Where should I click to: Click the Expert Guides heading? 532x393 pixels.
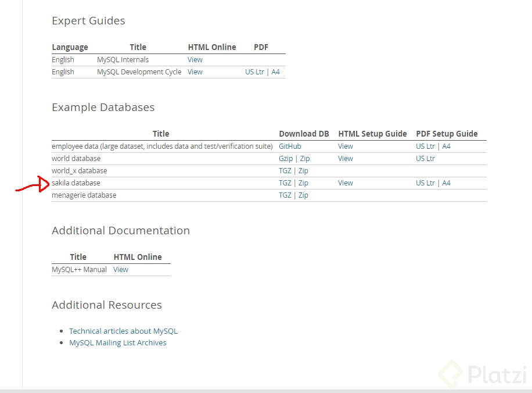[88, 21]
